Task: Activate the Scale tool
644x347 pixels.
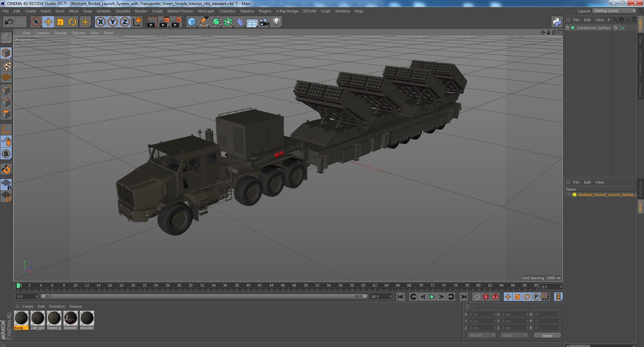Action: click(60, 22)
